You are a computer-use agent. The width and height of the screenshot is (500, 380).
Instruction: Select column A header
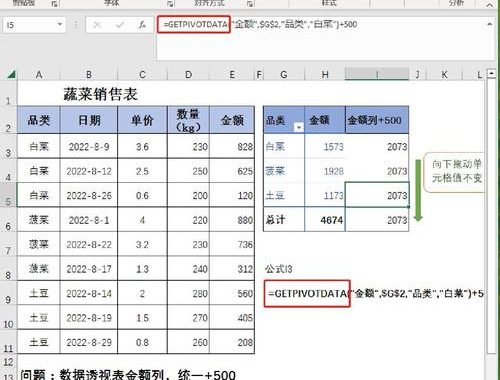pyautogui.click(x=39, y=74)
